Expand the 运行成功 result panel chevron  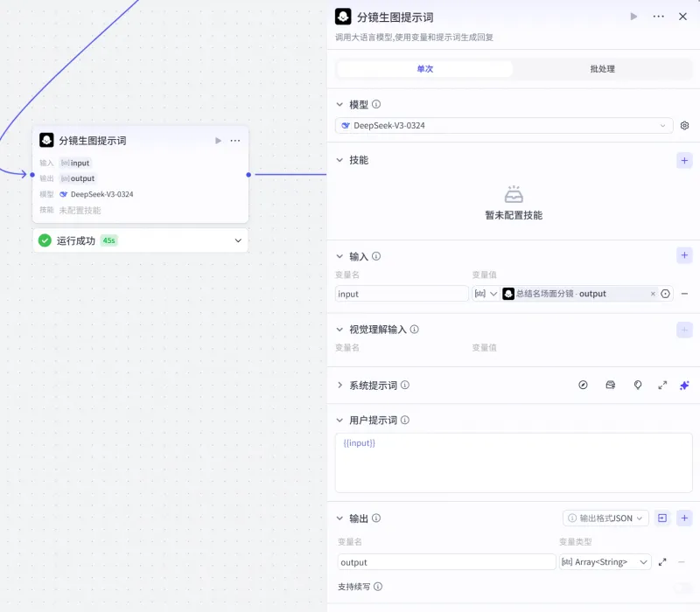[236, 240]
